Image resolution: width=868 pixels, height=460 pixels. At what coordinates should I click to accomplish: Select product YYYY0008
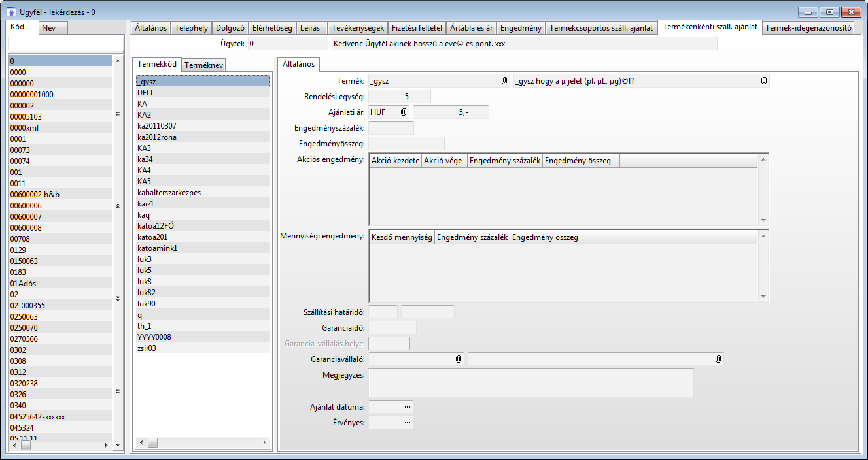203,337
